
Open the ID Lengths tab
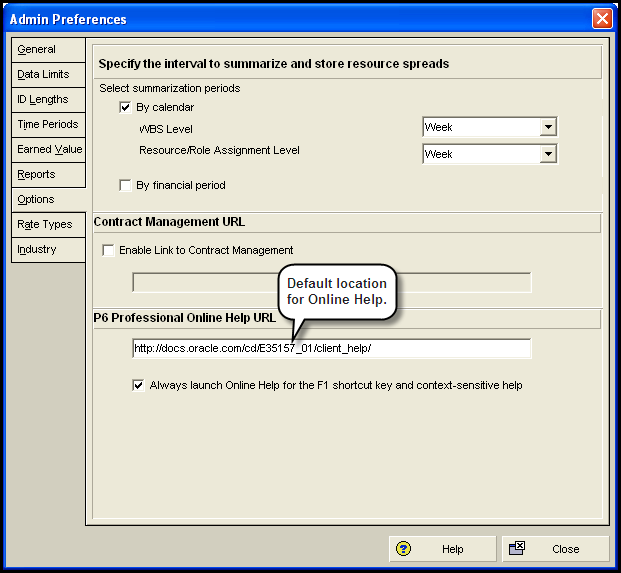point(48,100)
